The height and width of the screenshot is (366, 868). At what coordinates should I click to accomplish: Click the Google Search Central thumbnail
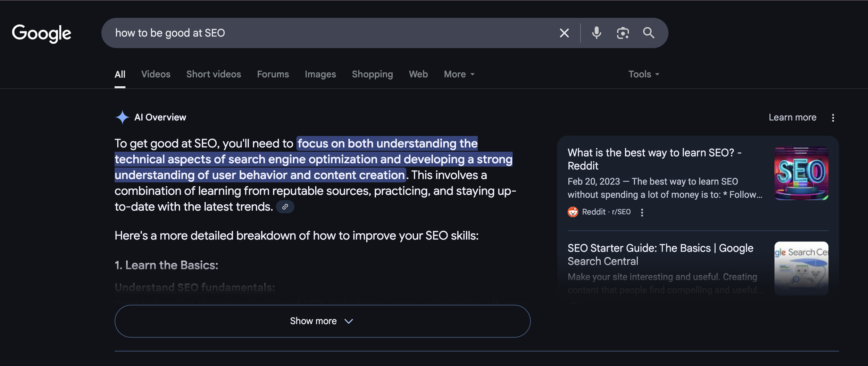801,268
